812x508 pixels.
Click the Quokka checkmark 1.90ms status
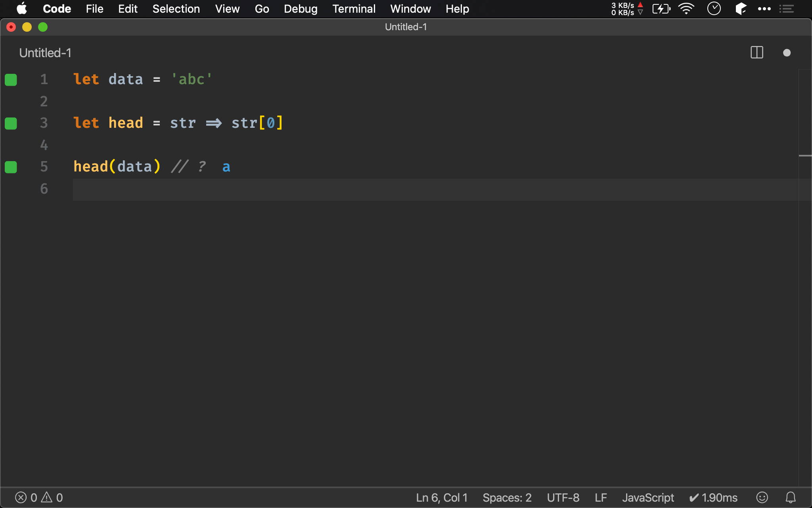(x=713, y=498)
